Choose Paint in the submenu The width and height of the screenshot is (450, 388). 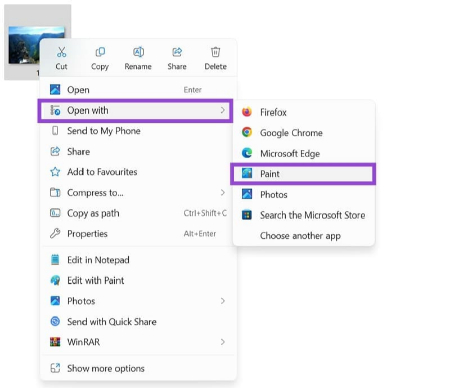pos(303,174)
